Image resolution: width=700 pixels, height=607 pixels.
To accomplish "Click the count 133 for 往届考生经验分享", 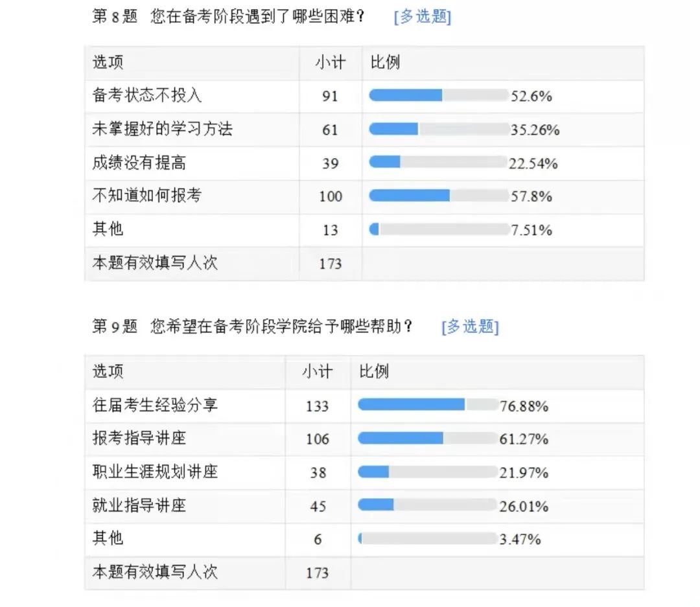I will [318, 406].
